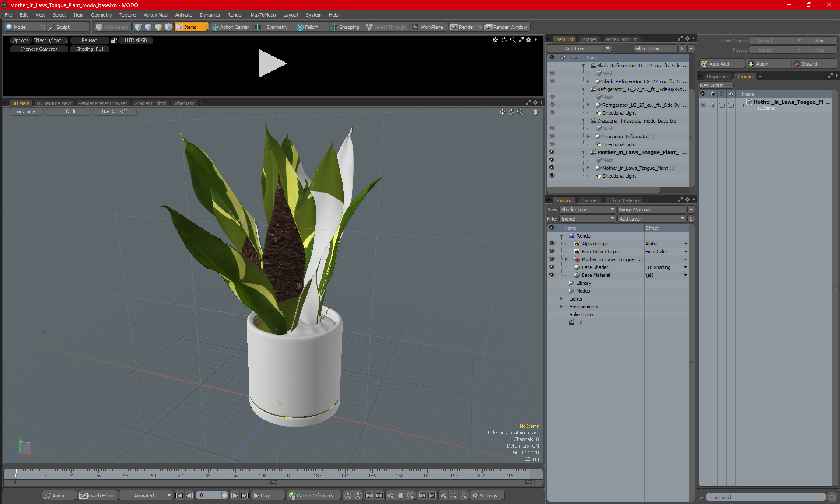Viewport: 840px width, 504px height.
Task: Toggle visibility of Mother_in_Laws_Tongue_Plant Directional Light
Action: 552,176
